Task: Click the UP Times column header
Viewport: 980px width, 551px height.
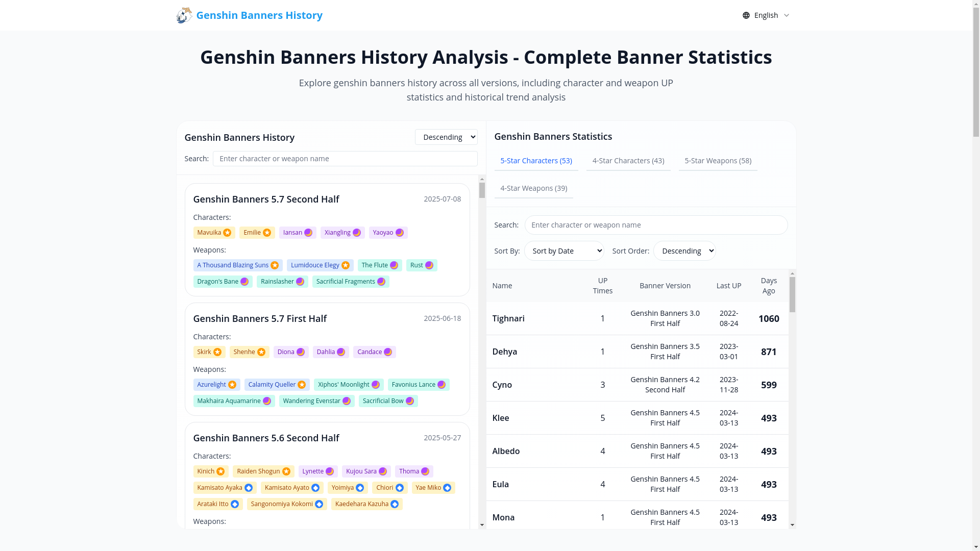Action: 602,286
